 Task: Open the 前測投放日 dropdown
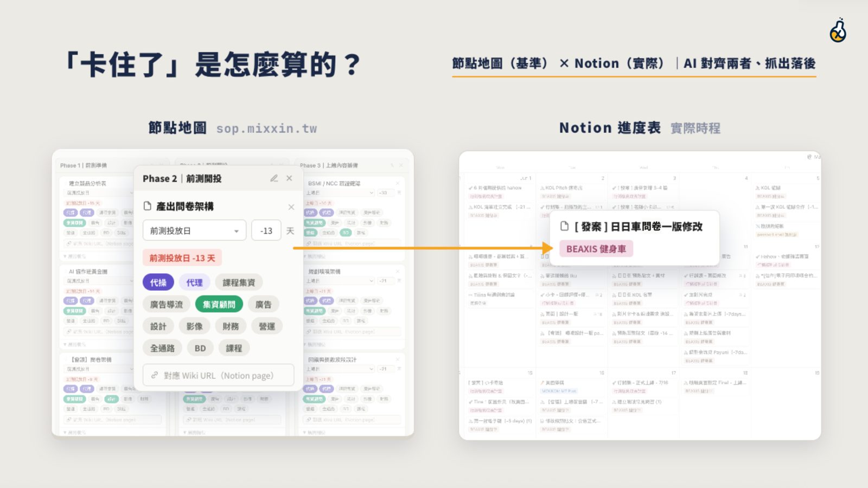[194, 230]
